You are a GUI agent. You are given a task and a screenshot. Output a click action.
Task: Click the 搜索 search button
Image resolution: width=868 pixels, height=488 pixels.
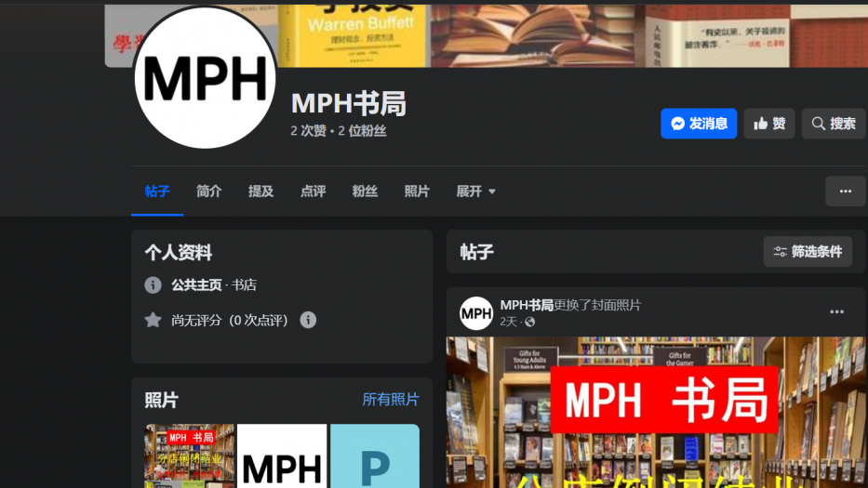(833, 124)
